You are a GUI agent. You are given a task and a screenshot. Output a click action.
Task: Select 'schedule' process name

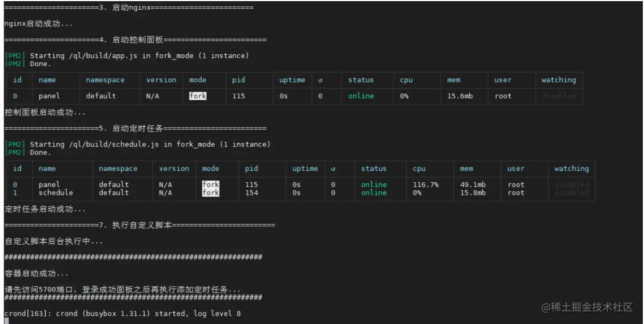(x=56, y=193)
